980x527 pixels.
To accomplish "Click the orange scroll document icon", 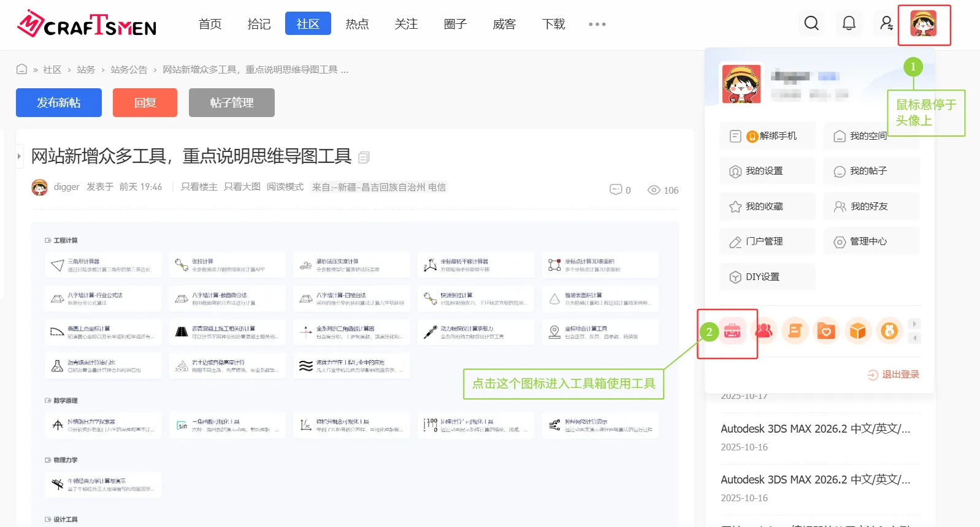I will point(795,332).
